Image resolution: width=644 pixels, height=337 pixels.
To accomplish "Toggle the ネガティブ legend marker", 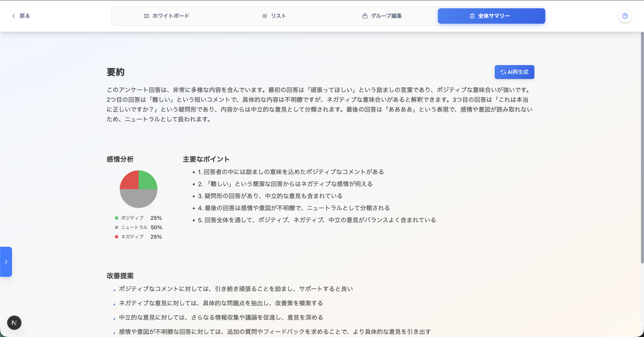I will [116, 236].
